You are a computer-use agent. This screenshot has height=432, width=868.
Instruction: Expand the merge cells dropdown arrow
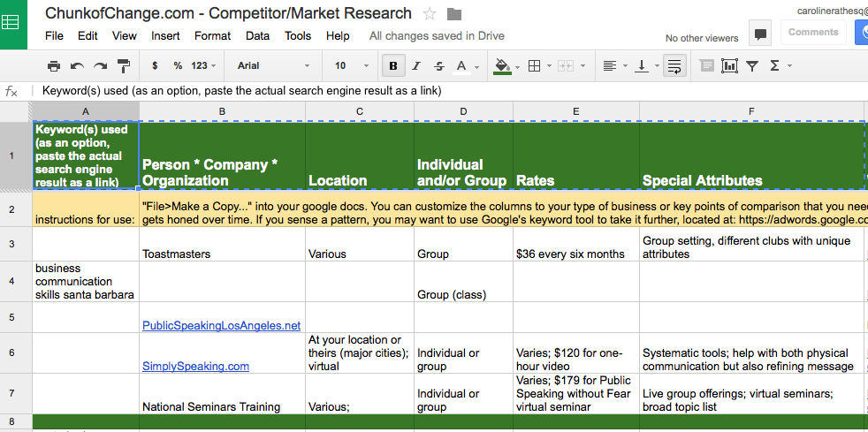pyautogui.click(x=582, y=66)
